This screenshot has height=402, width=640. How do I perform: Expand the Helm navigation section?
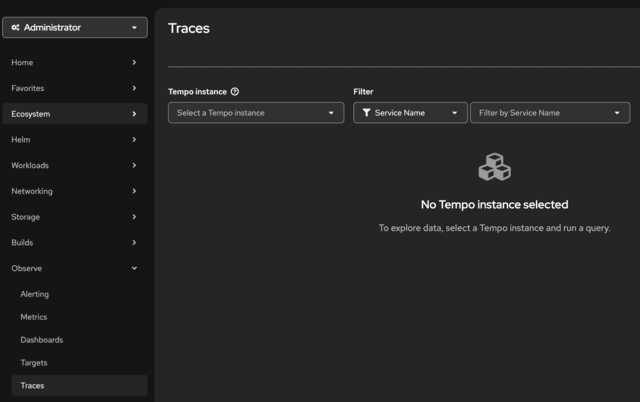(x=75, y=140)
